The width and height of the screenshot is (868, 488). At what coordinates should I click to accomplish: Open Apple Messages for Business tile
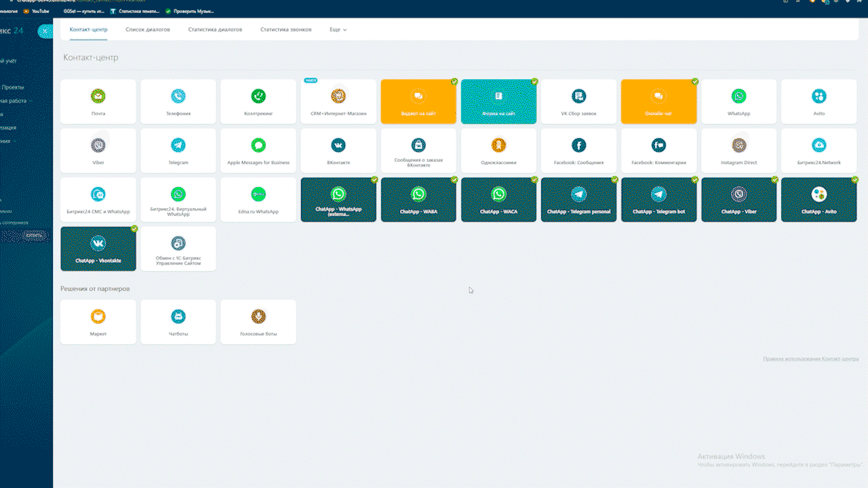(258, 150)
